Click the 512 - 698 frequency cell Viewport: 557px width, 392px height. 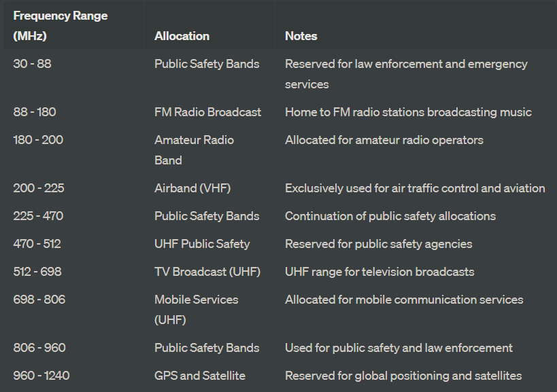coord(37,272)
